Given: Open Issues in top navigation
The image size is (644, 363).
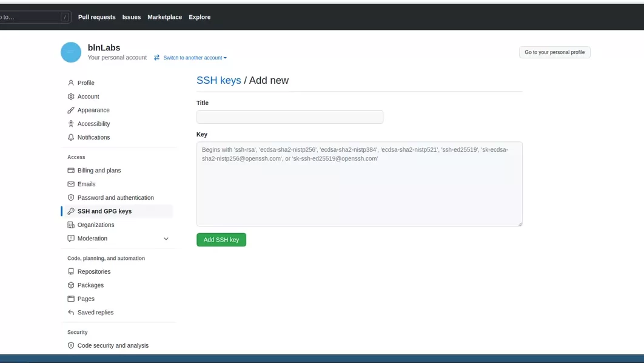Looking at the screenshot, I should point(132,17).
